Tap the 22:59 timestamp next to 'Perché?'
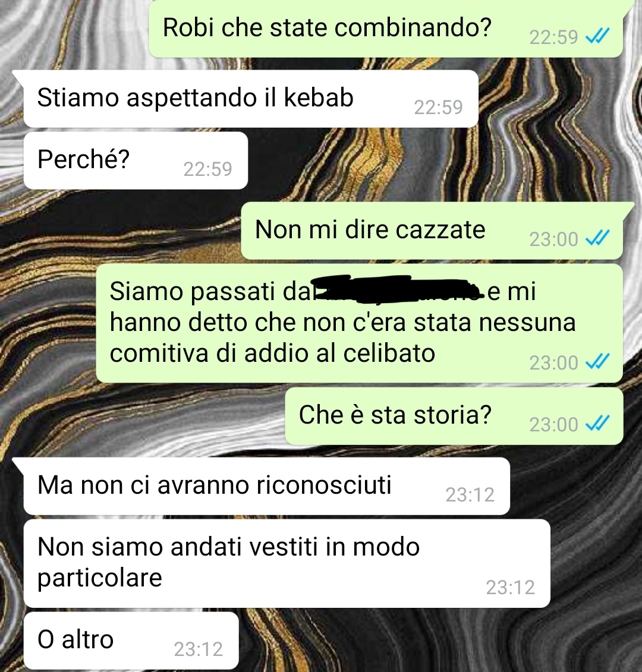This screenshot has height=672, width=642. 208,169
